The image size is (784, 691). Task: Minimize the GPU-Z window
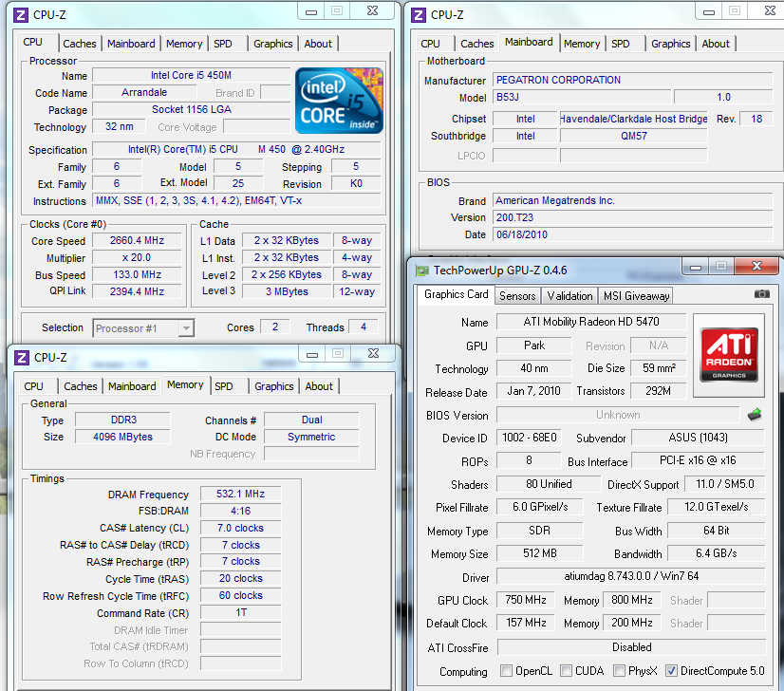pos(696,267)
